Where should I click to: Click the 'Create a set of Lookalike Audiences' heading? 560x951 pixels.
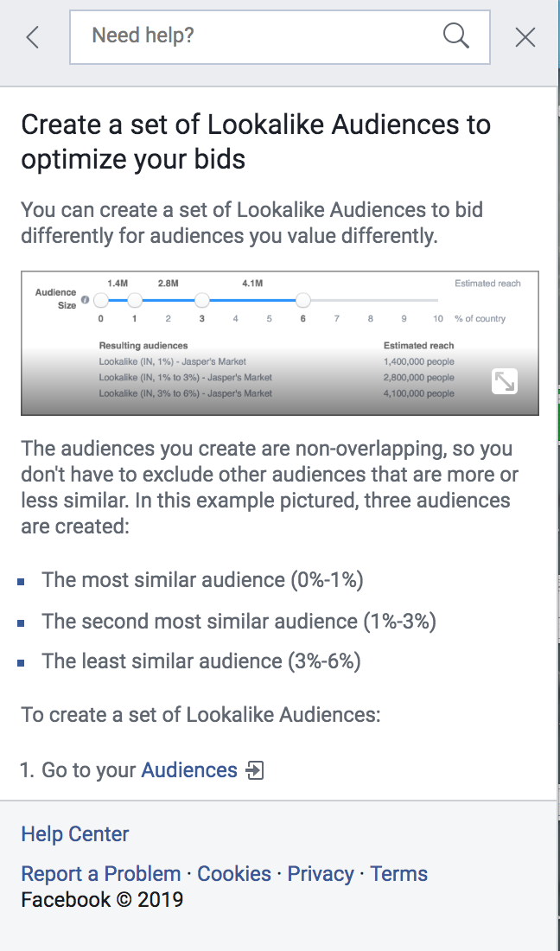click(x=256, y=142)
